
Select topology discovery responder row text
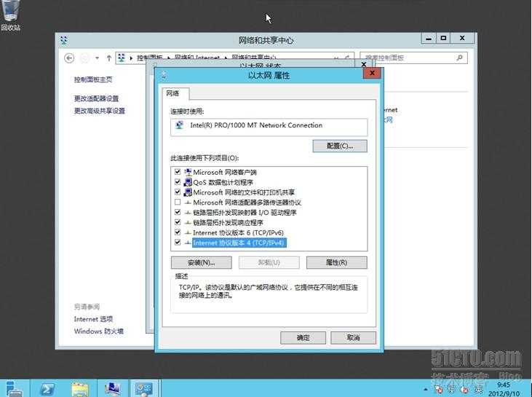pyautogui.click(x=228, y=222)
